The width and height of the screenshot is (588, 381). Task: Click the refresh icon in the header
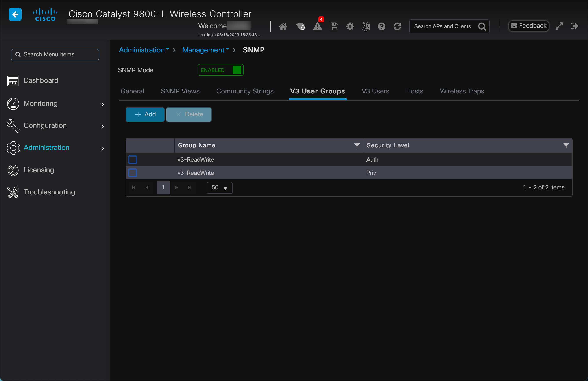click(397, 26)
